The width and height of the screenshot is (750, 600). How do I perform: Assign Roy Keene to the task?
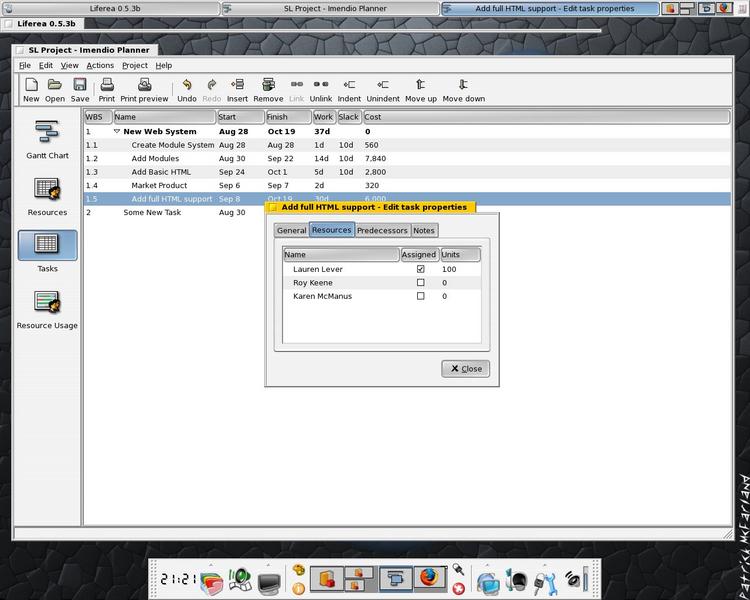[x=420, y=282]
